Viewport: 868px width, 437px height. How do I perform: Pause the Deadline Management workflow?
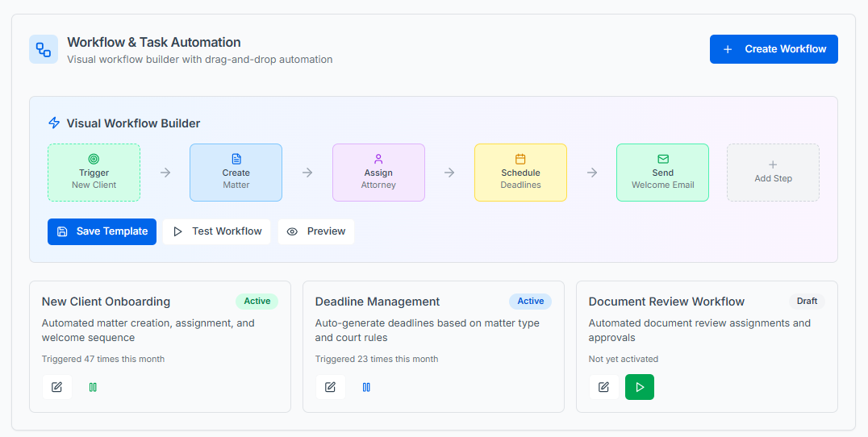point(366,387)
